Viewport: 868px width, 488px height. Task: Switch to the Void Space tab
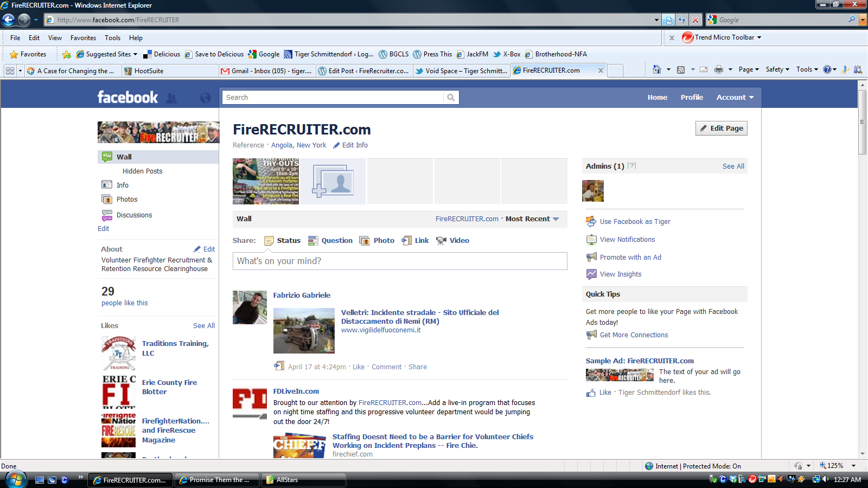[x=461, y=71]
